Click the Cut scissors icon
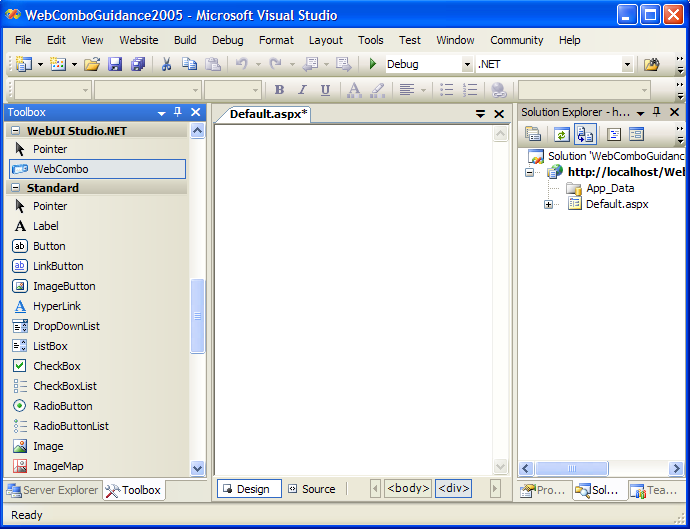The image size is (690, 529). point(166,64)
